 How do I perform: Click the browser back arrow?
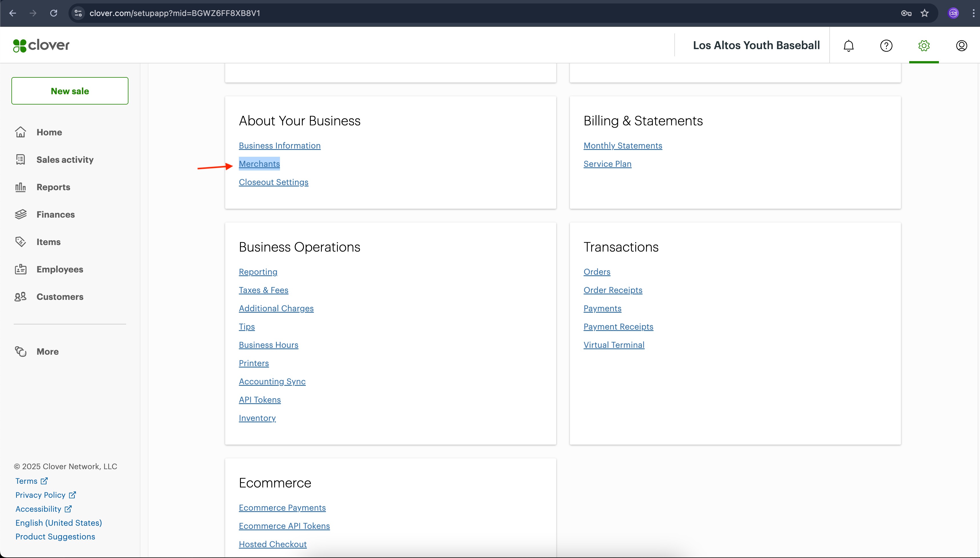point(13,13)
